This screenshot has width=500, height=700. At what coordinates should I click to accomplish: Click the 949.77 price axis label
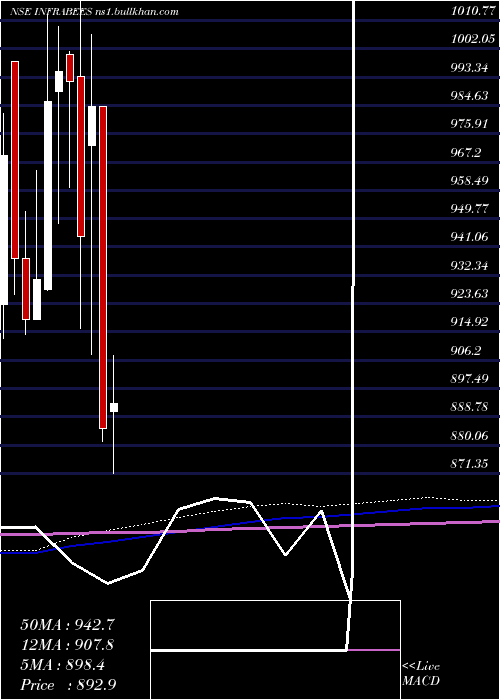click(469, 209)
